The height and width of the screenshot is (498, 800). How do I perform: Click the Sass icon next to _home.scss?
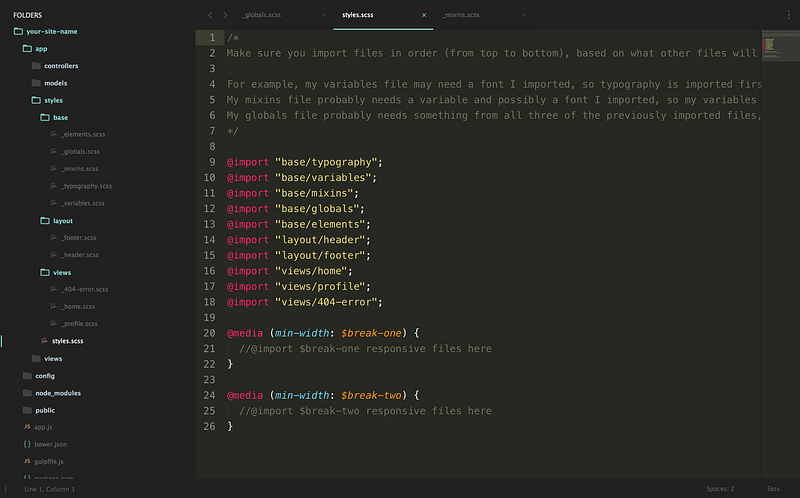click(53, 307)
